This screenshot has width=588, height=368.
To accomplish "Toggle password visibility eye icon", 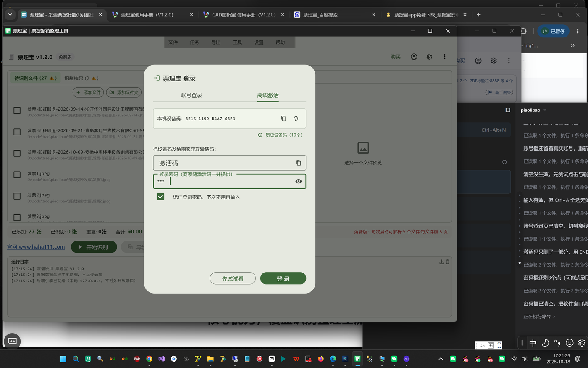I will [299, 181].
